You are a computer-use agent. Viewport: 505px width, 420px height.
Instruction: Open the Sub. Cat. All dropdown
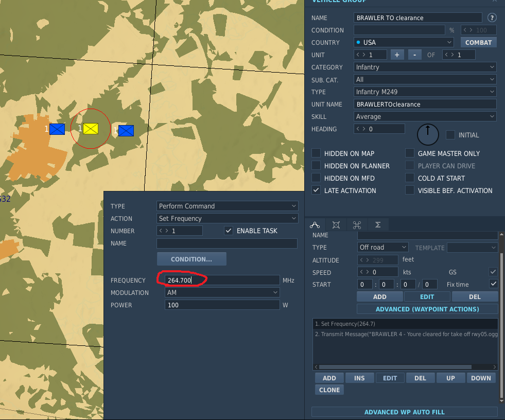coord(425,79)
